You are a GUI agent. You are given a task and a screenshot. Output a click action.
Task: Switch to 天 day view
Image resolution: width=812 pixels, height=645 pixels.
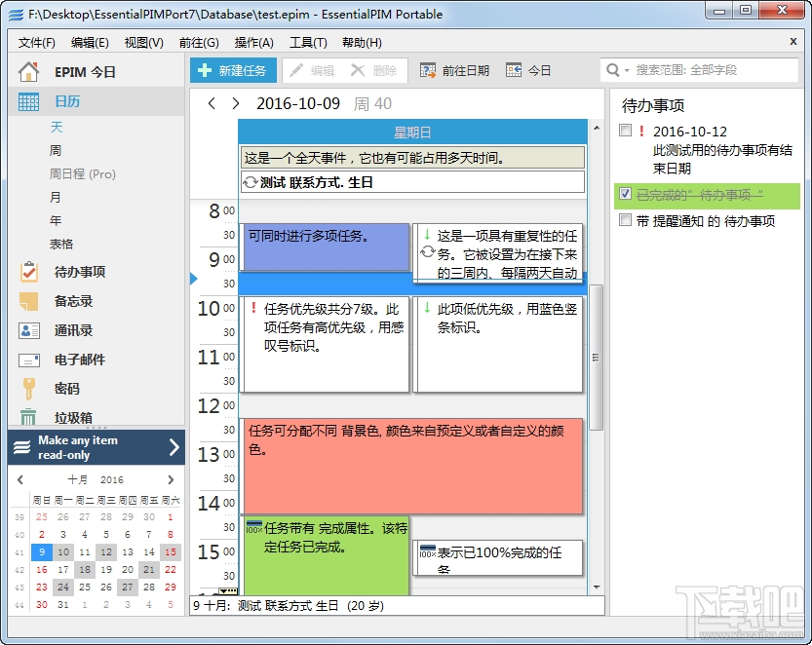(x=56, y=128)
